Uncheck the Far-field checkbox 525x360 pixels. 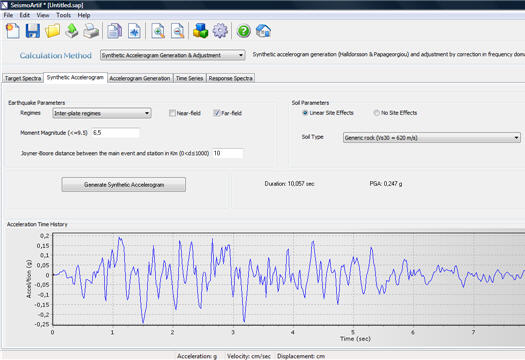(216, 113)
